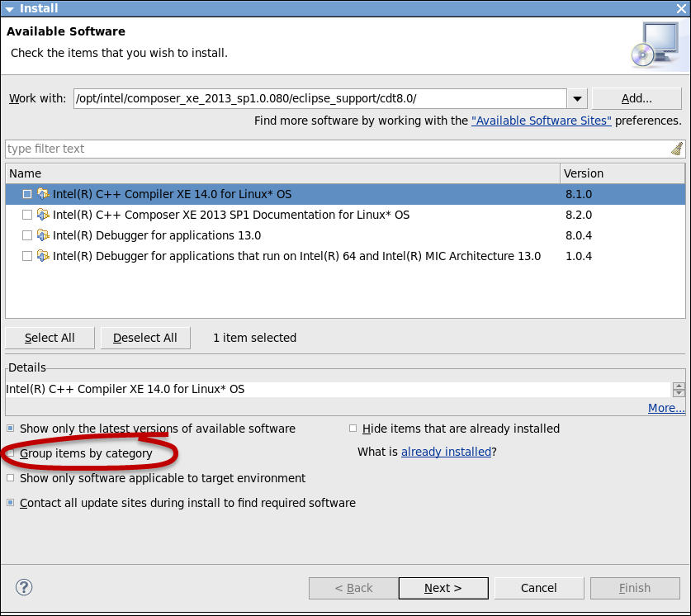Check C++ Composer XE 2013 SP1 Documentation checkbox

(x=27, y=215)
